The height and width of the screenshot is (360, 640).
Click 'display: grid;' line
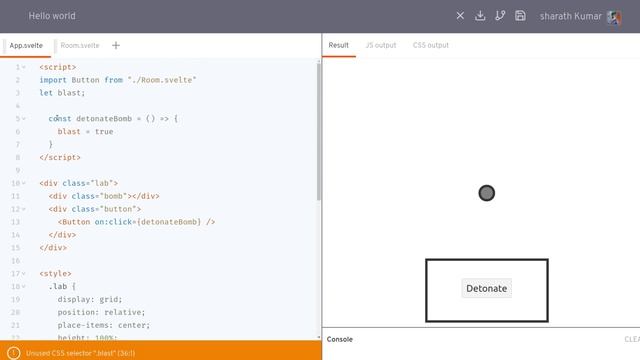(x=90, y=299)
